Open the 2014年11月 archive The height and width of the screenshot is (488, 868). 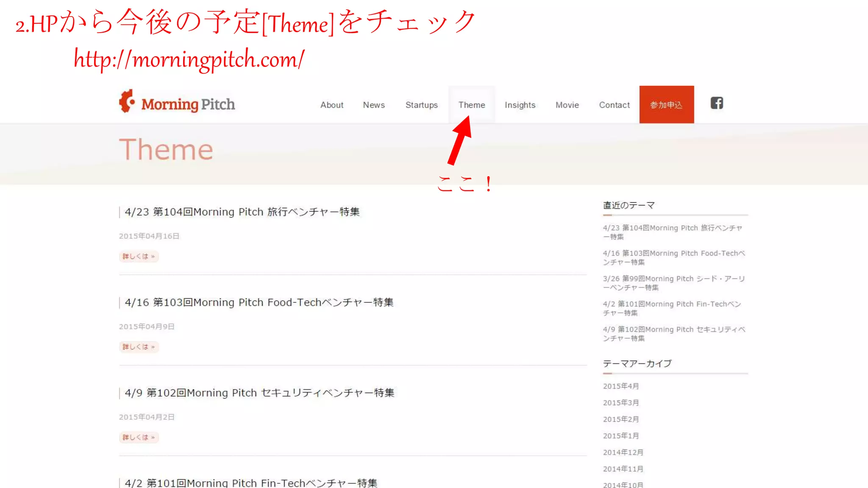pos(623,469)
